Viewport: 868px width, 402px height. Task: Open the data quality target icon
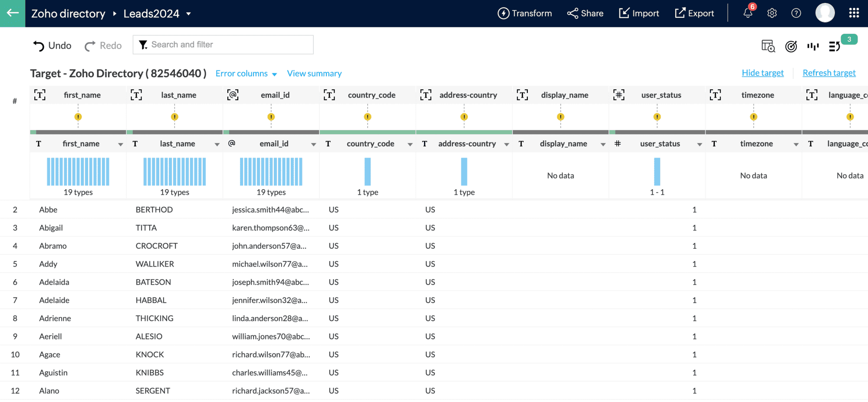click(x=791, y=46)
